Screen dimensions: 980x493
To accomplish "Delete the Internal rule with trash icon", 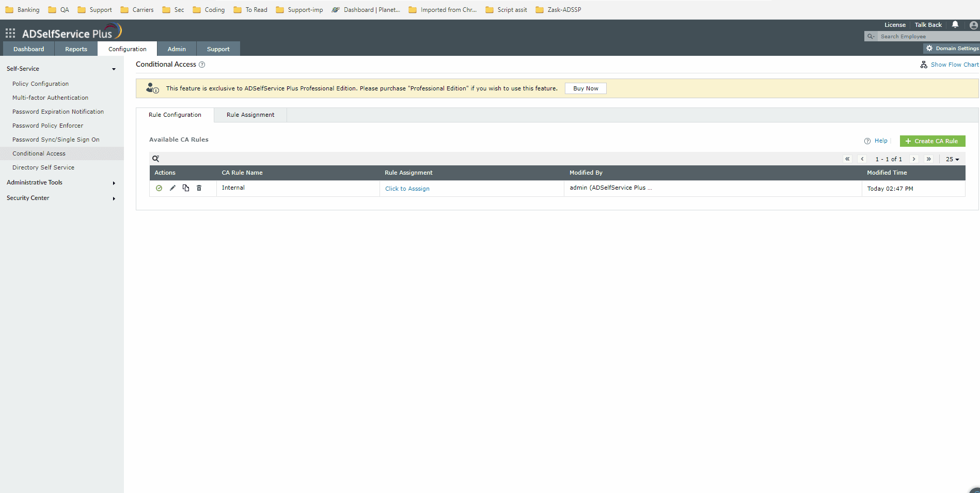I will coord(199,188).
